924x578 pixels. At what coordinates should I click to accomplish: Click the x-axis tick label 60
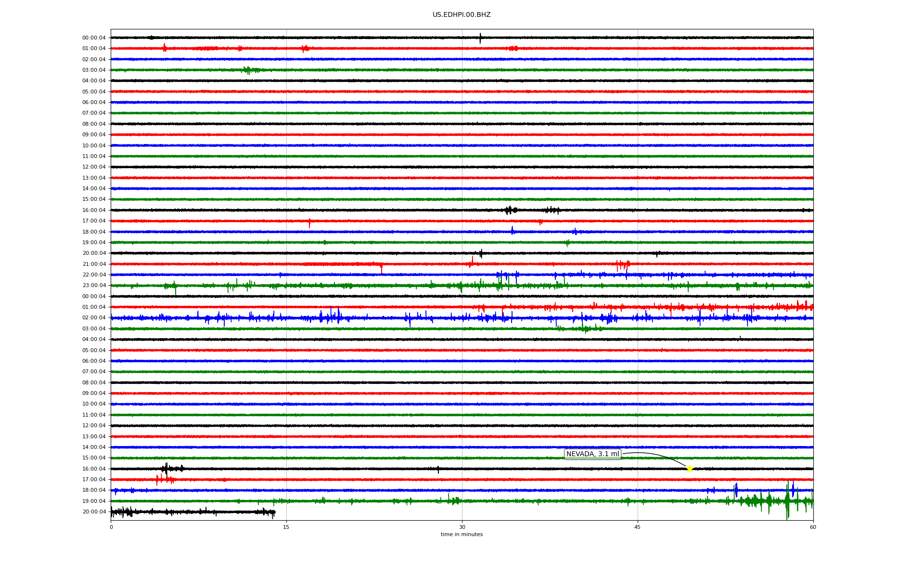[x=813, y=527]
